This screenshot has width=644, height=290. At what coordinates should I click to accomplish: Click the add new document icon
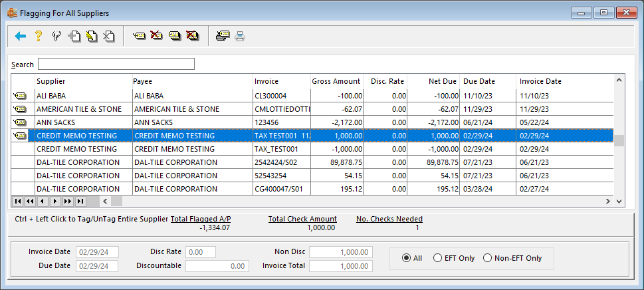pyautogui.click(x=74, y=37)
